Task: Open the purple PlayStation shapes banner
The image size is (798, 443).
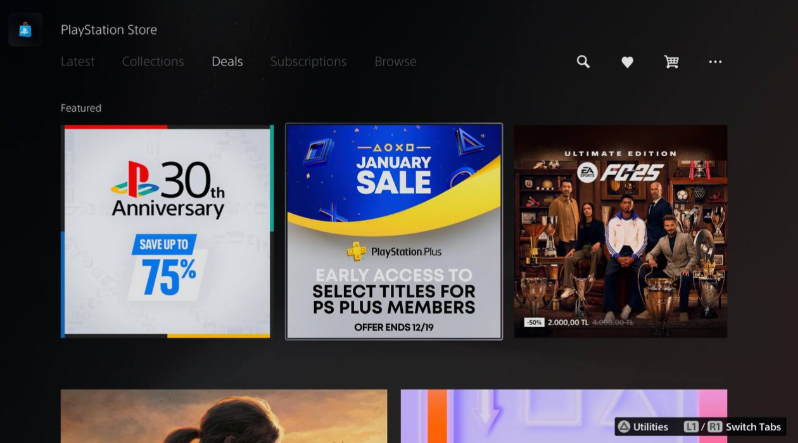Action: tap(564, 416)
